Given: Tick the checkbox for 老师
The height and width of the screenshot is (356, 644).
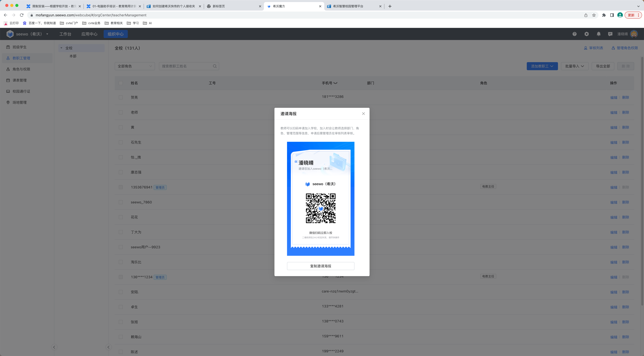Looking at the screenshot, I should tap(121, 112).
